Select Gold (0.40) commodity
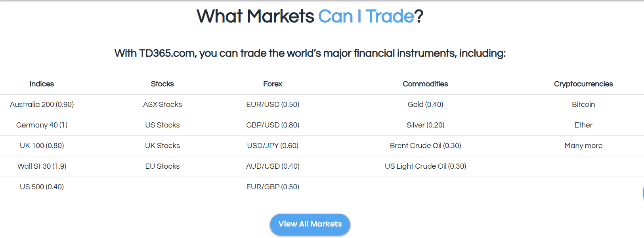644x238 pixels. 425,105
